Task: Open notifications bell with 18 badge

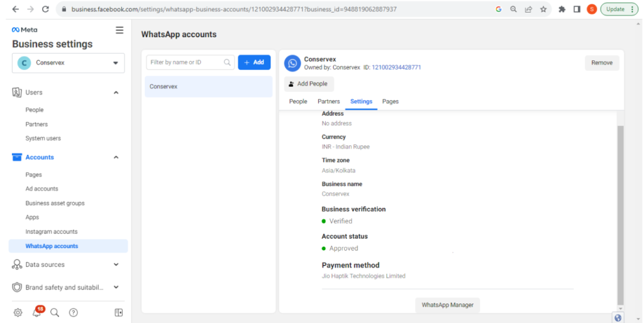Action: [x=37, y=312]
